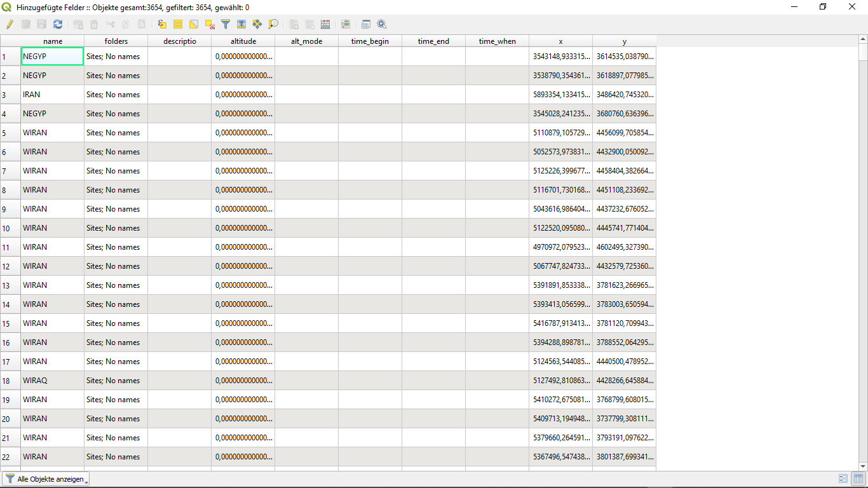Click 'Sites; No names' cell in row 10
Screen dimensions: 868x488
[x=116, y=228]
